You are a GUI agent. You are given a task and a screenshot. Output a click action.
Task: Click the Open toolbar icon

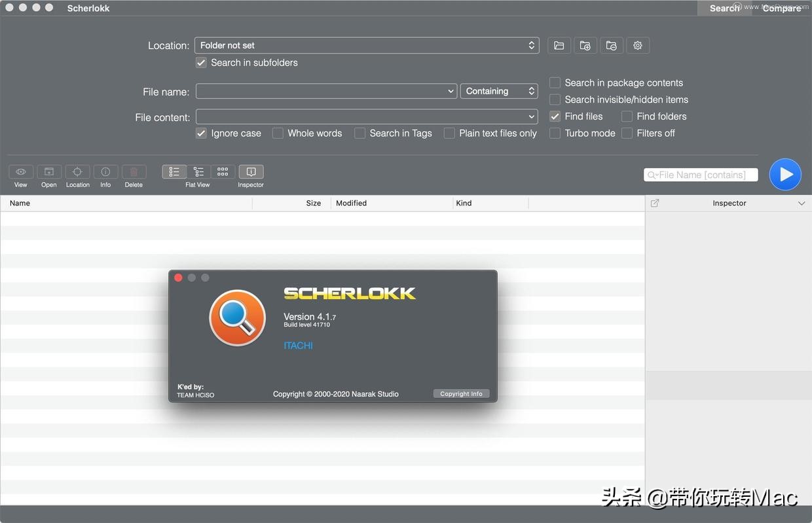click(49, 171)
